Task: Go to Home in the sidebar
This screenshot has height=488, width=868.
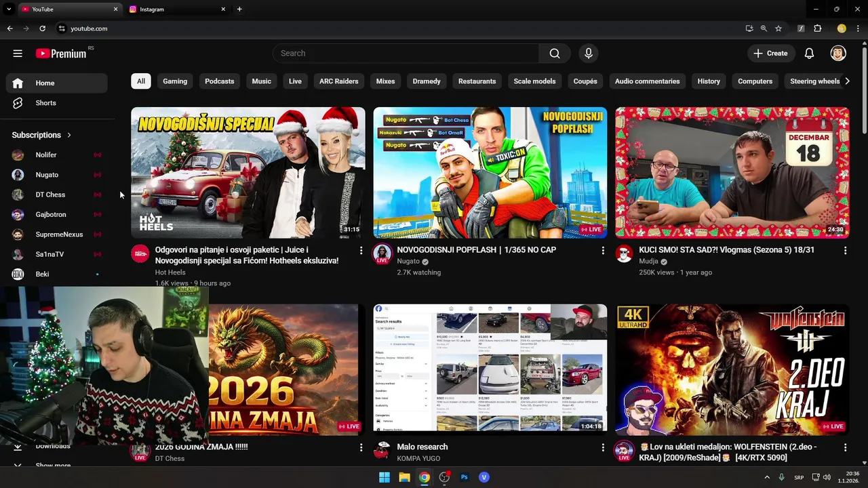Action: point(57,83)
